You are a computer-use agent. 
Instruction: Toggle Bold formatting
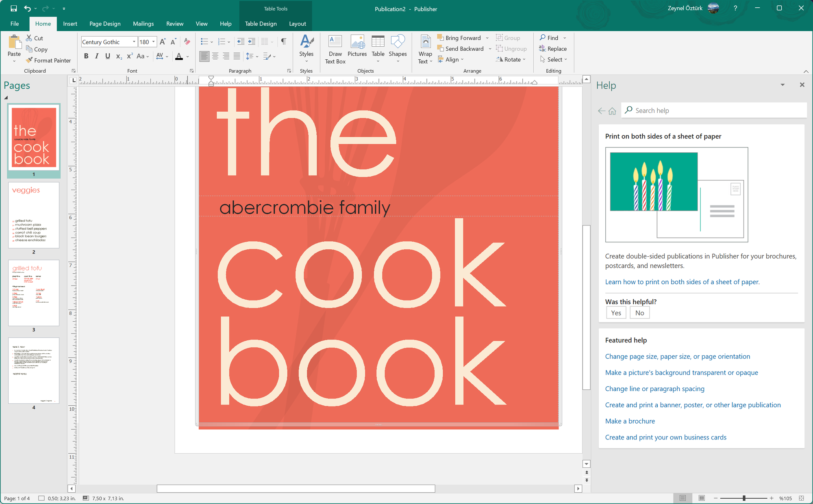[x=86, y=56]
